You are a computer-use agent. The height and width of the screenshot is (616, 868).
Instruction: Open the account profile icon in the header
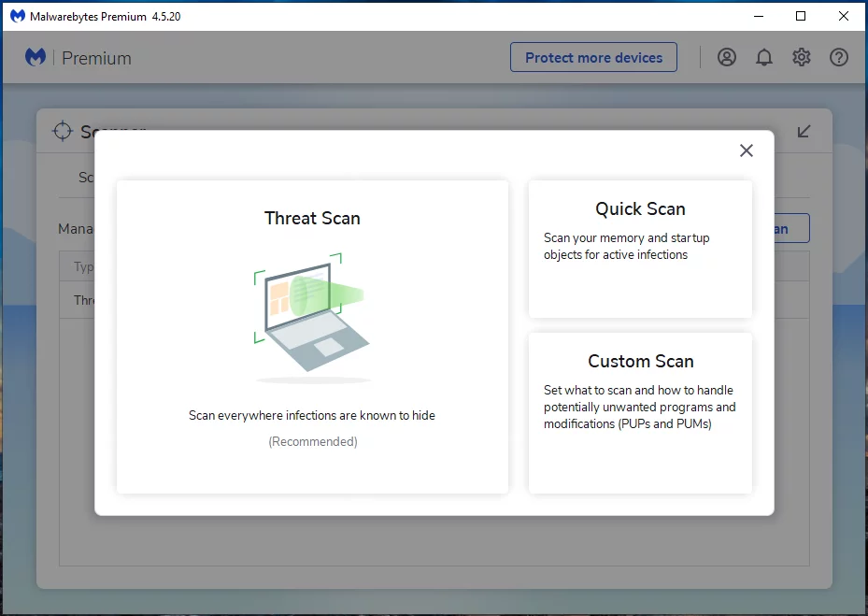727,57
